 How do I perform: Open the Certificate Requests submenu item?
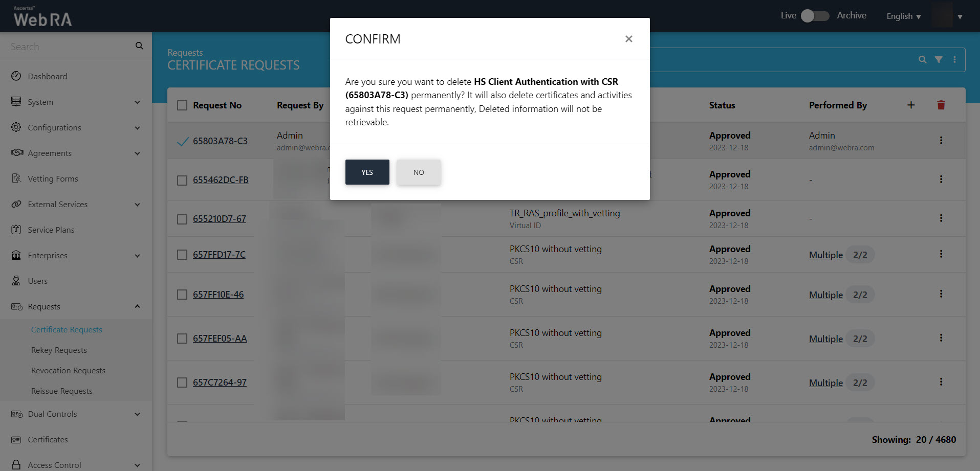[x=67, y=330]
